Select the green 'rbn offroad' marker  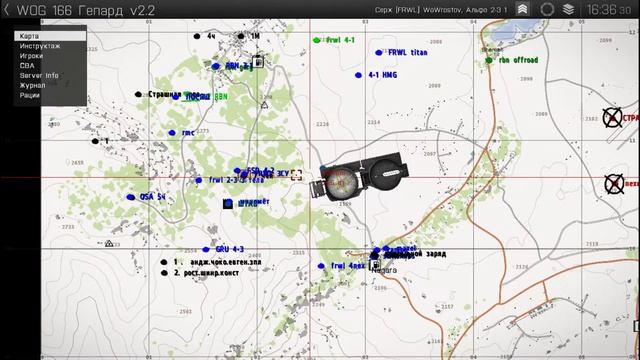point(489,60)
